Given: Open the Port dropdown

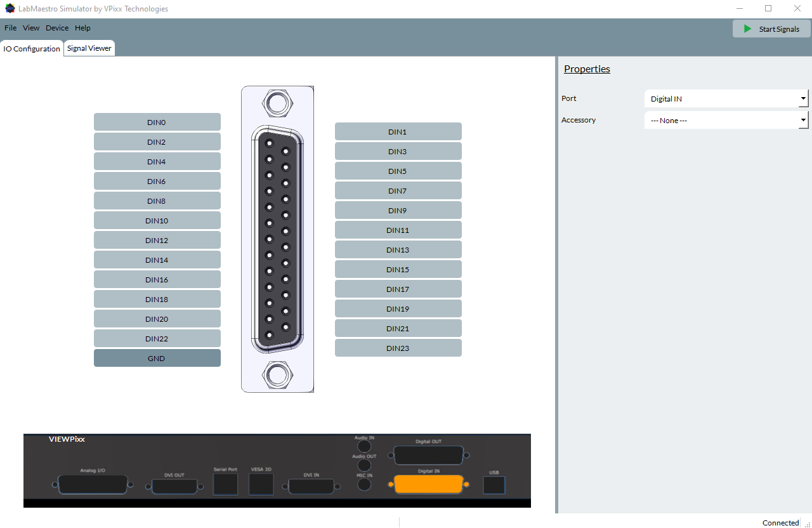Looking at the screenshot, I should click(726, 98).
